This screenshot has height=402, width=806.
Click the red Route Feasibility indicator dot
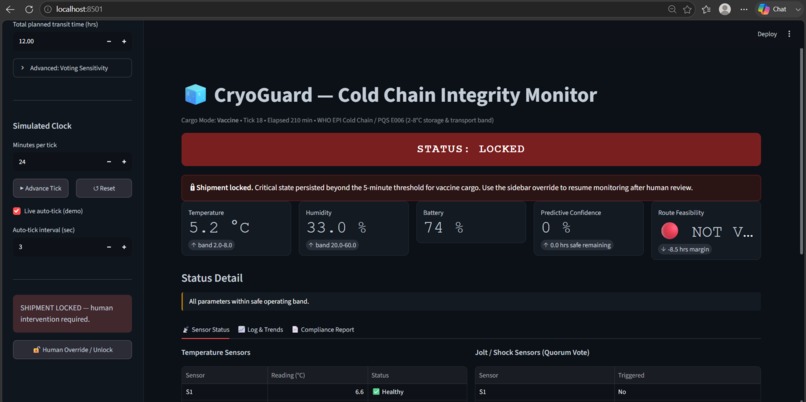(x=670, y=231)
